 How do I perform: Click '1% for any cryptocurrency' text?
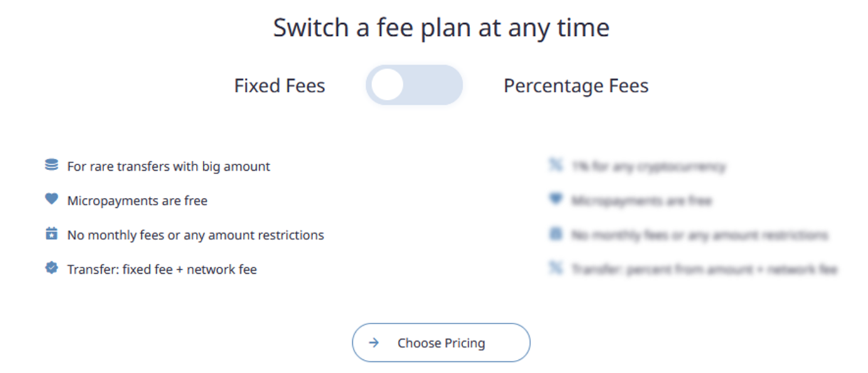648,166
